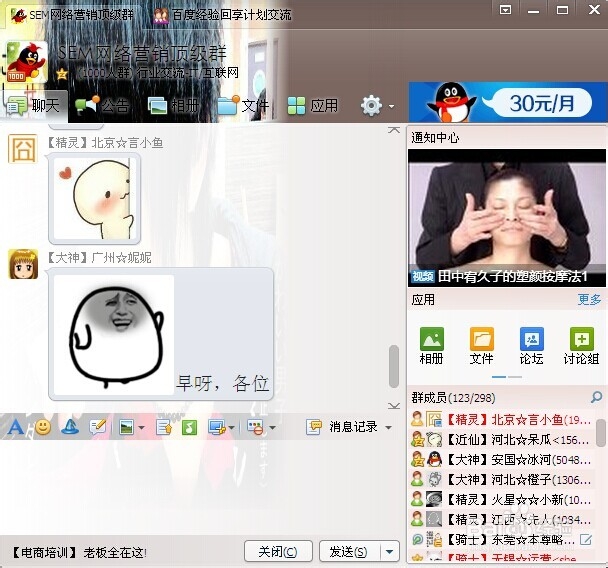Open the 相册 album tab
Screen dimensions: 608x568
pyautogui.click(x=173, y=105)
